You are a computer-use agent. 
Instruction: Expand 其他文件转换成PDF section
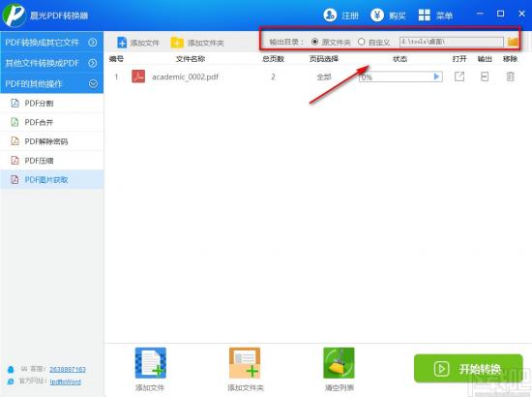pyautogui.click(x=92, y=63)
